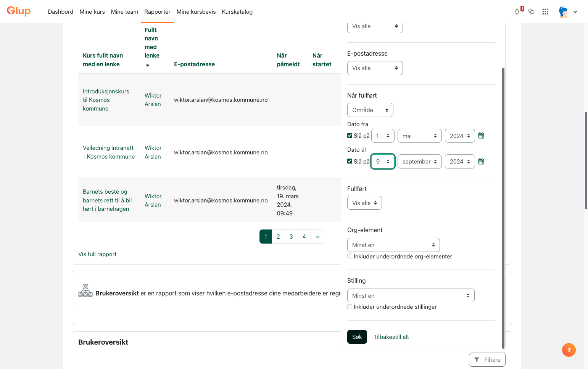Open the messages chat bubble icon
The height and width of the screenshot is (369, 588).
click(x=531, y=12)
